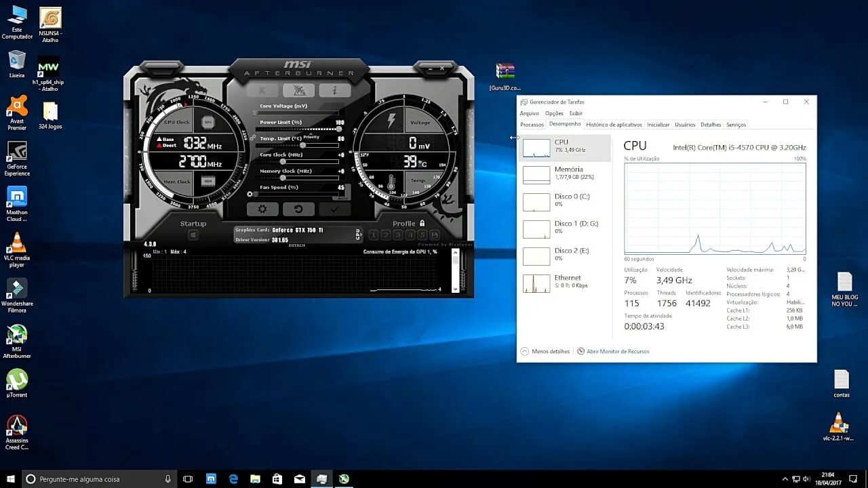This screenshot has width=868, height=488.
Task: Switch to the Inicializar tab
Action: coord(658,125)
